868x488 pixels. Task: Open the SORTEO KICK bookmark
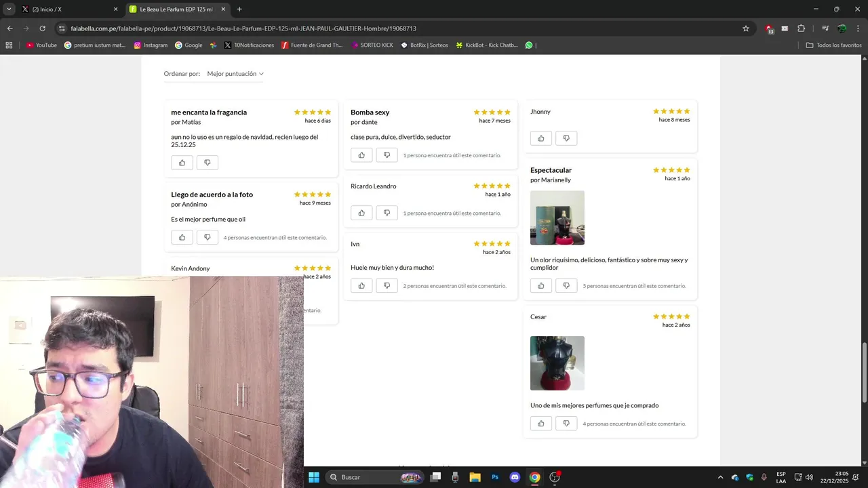pos(372,45)
